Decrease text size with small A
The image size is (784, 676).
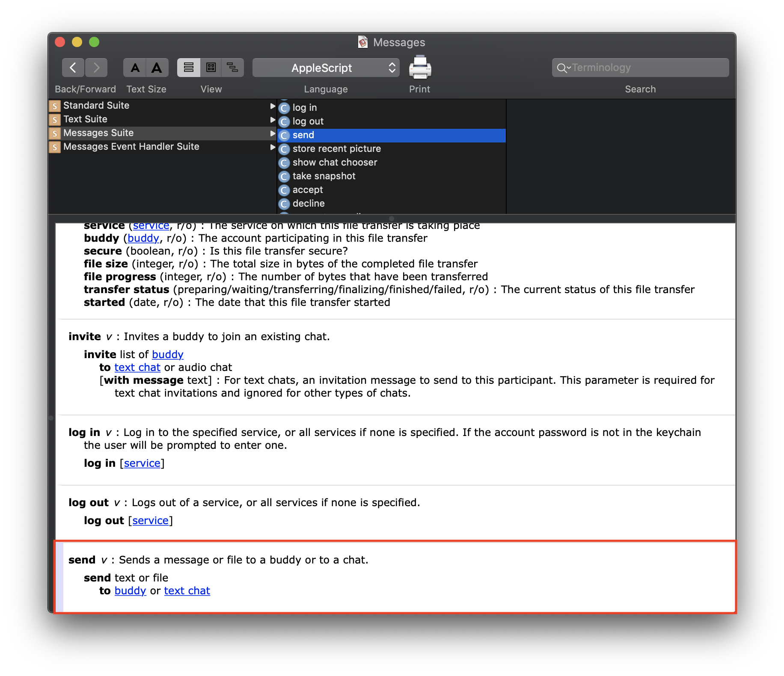[x=135, y=68]
